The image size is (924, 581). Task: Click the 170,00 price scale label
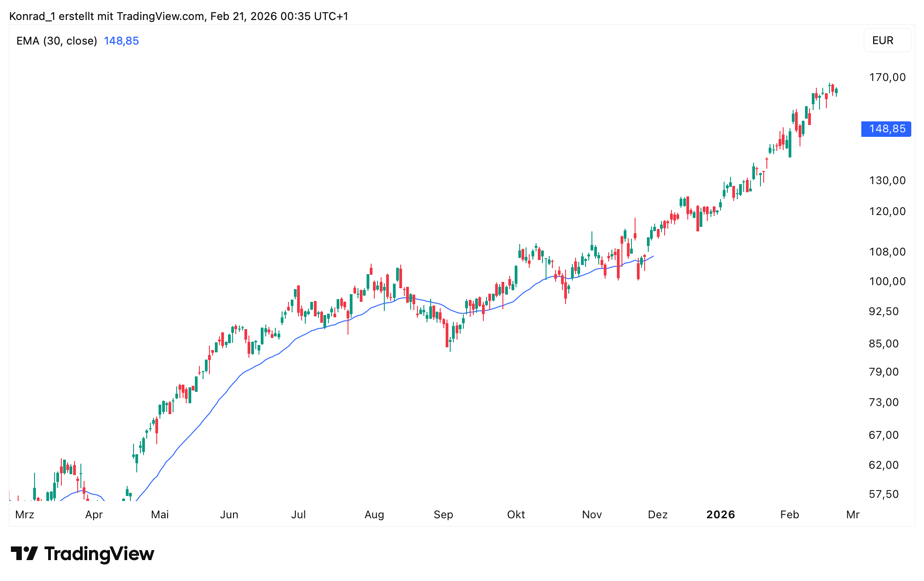tap(887, 77)
